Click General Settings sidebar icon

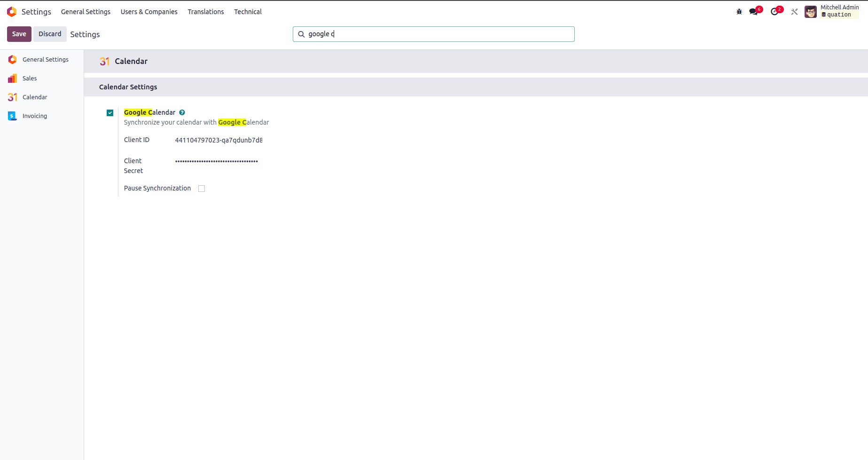pos(13,60)
